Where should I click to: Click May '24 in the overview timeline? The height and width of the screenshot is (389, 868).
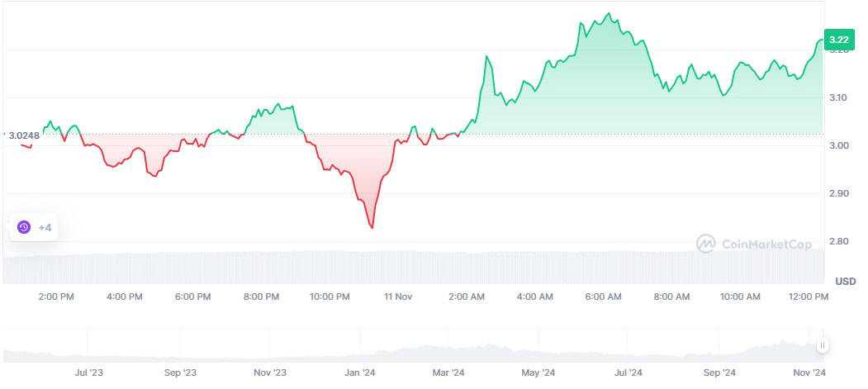538,373
